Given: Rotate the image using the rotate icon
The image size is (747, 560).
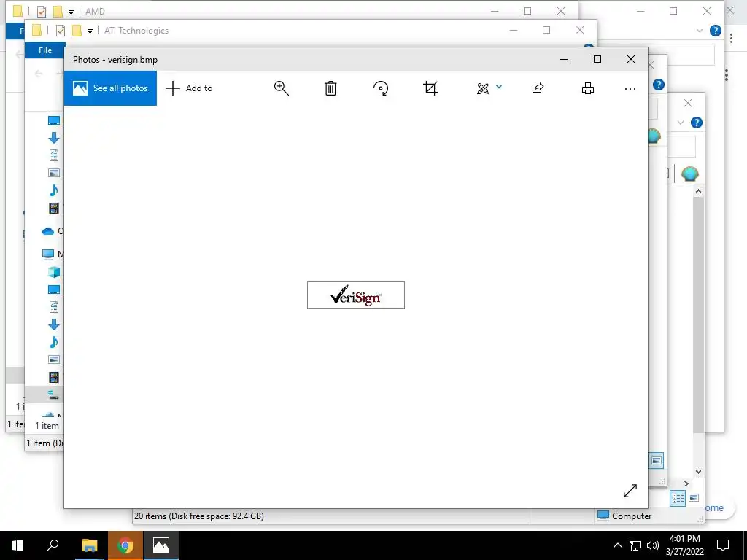Looking at the screenshot, I should tap(381, 88).
